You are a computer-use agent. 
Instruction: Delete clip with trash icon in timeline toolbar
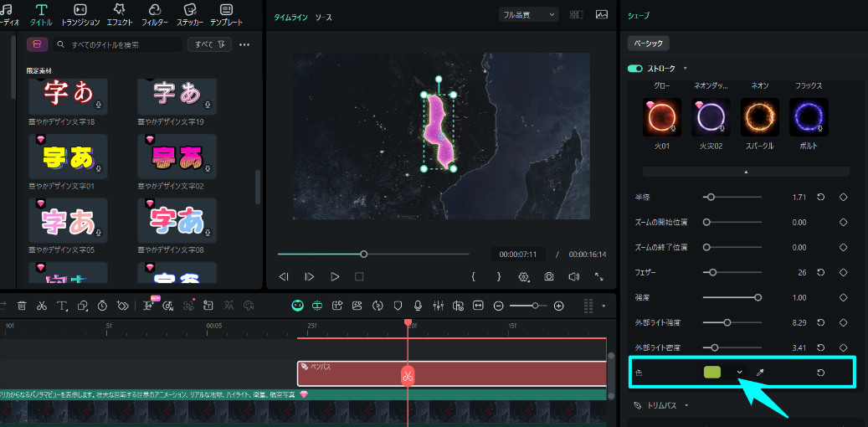pos(22,305)
